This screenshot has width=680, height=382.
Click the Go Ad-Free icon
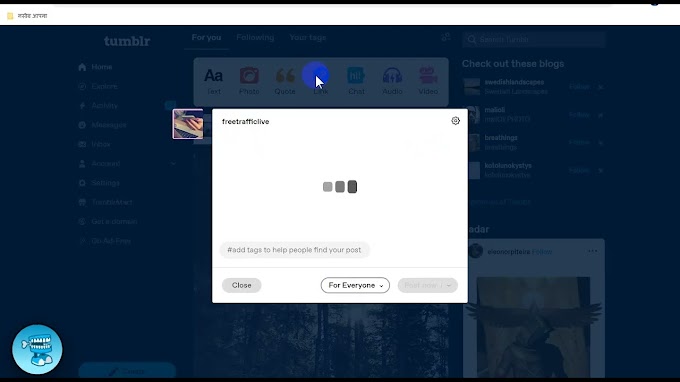pos(82,241)
